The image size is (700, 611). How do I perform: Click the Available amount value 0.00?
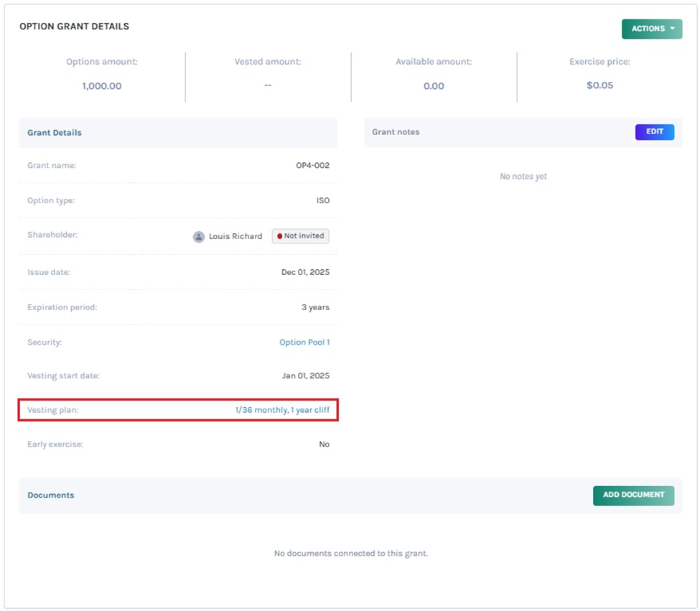(x=434, y=86)
